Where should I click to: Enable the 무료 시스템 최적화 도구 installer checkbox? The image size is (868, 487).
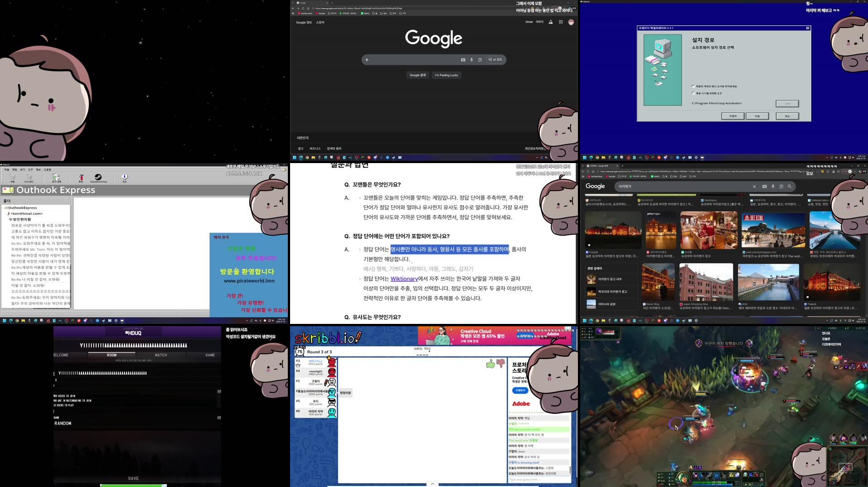[x=692, y=93]
